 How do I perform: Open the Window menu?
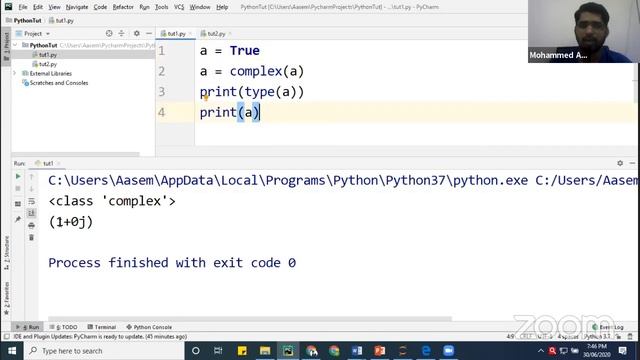(x=200, y=7)
